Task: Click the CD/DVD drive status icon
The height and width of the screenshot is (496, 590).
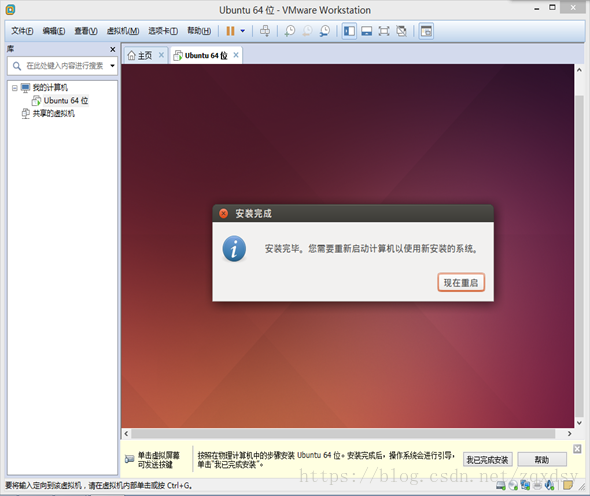Action: 513,486
